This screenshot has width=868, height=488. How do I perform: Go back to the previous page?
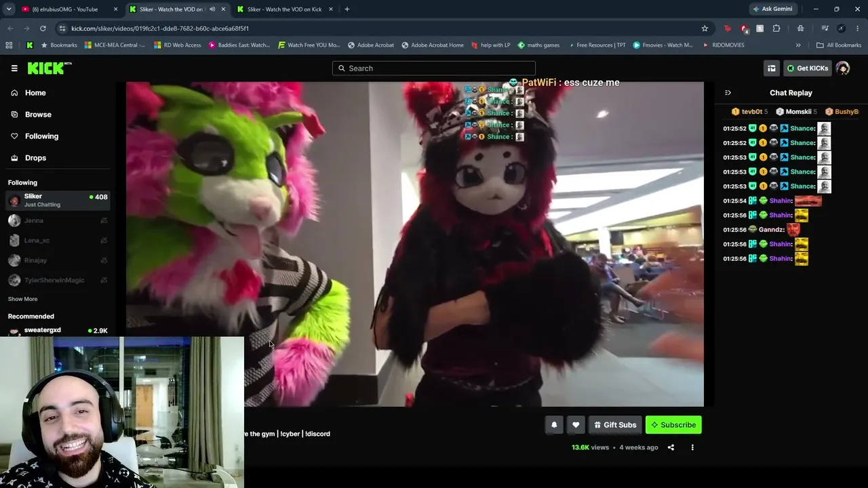point(10,28)
